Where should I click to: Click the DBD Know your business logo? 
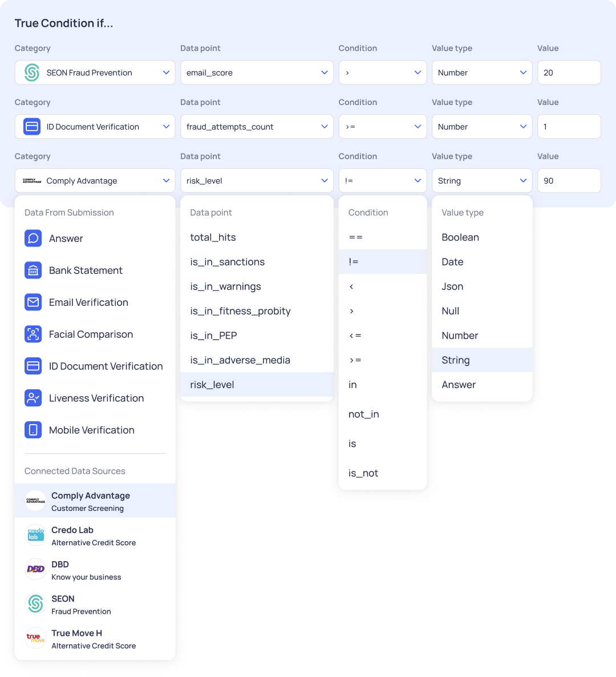tap(35, 570)
